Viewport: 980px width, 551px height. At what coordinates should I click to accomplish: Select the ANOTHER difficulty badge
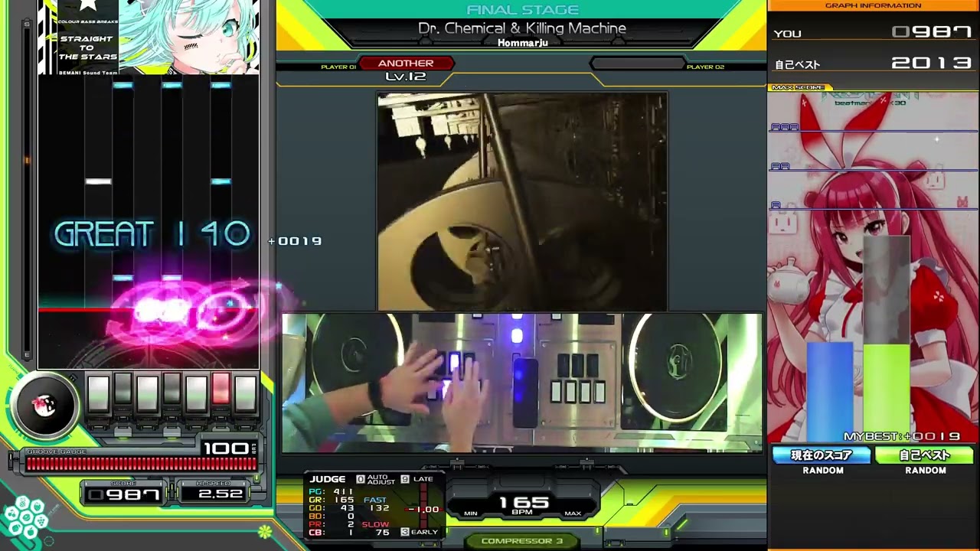point(406,63)
